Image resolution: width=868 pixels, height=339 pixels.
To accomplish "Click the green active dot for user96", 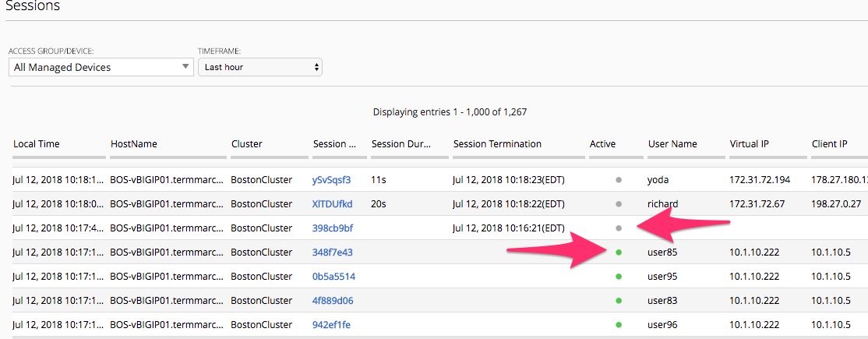I will coord(619,325).
